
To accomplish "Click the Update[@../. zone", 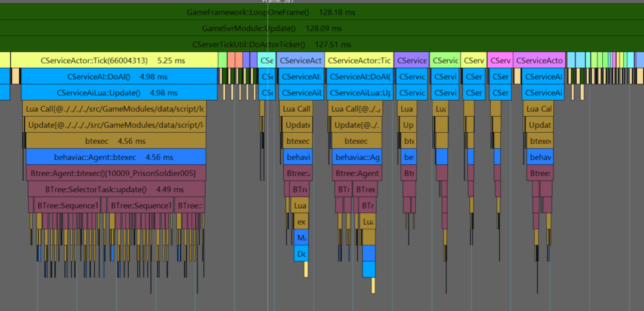I will tap(357, 125).
